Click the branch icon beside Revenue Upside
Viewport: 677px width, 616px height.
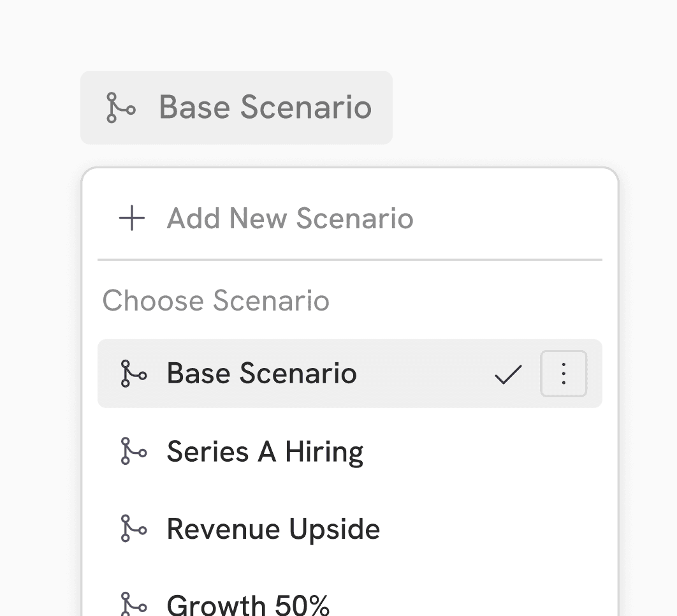click(133, 529)
